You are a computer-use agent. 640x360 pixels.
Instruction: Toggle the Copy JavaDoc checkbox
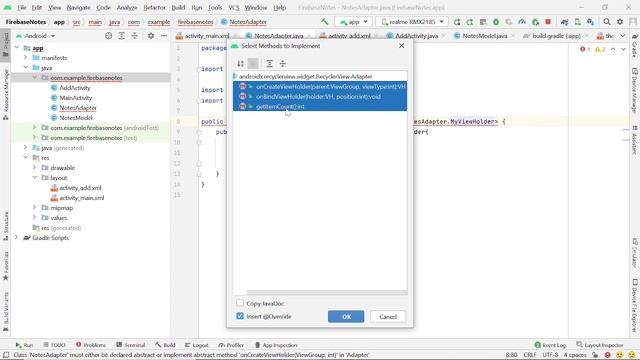240,303
